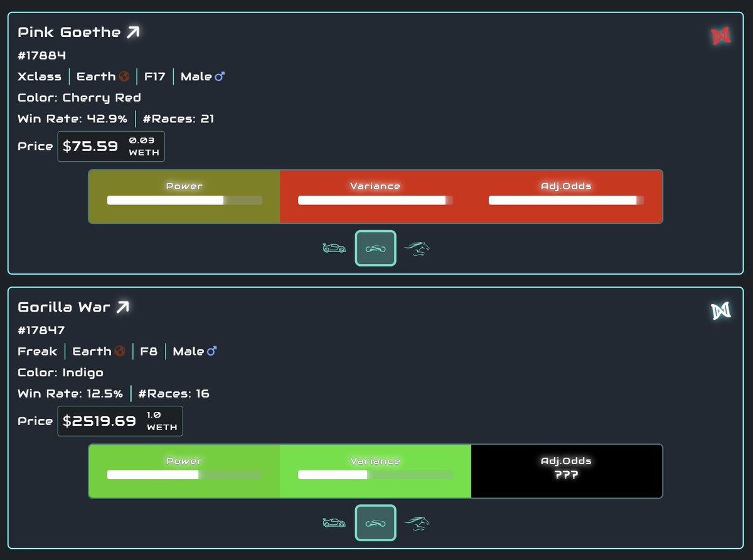
Task: Click the Gorilla War Adj.Odds ??? panel
Action: pyautogui.click(x=567, y=471)
